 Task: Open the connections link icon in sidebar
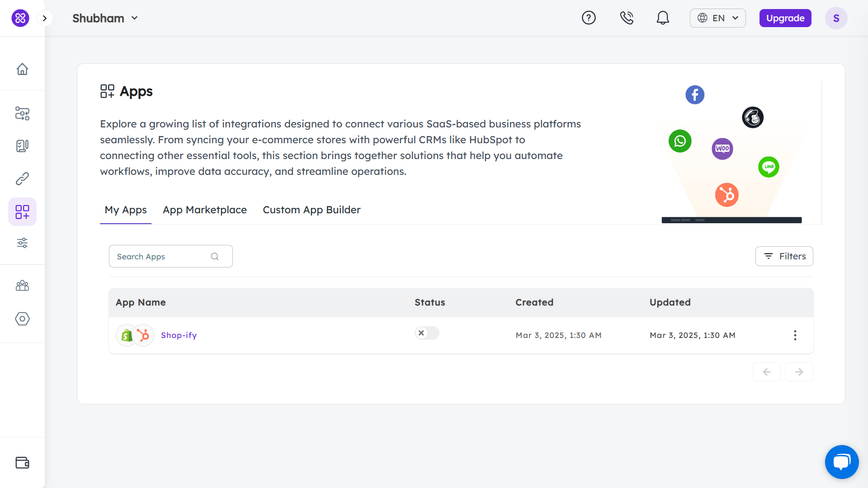[x=22, y=179]
